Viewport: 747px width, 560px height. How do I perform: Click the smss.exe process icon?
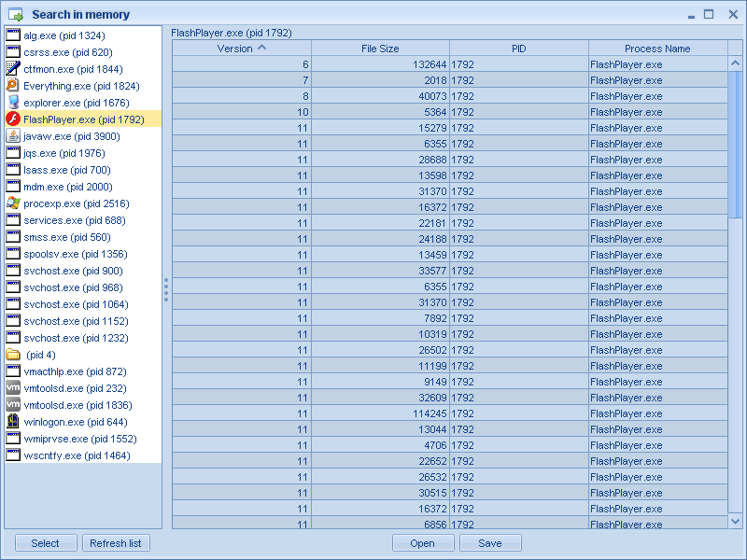13,237
